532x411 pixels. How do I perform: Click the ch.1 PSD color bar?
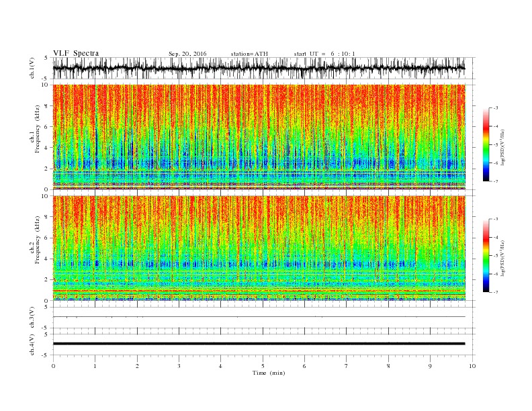[x=486, y=144]
